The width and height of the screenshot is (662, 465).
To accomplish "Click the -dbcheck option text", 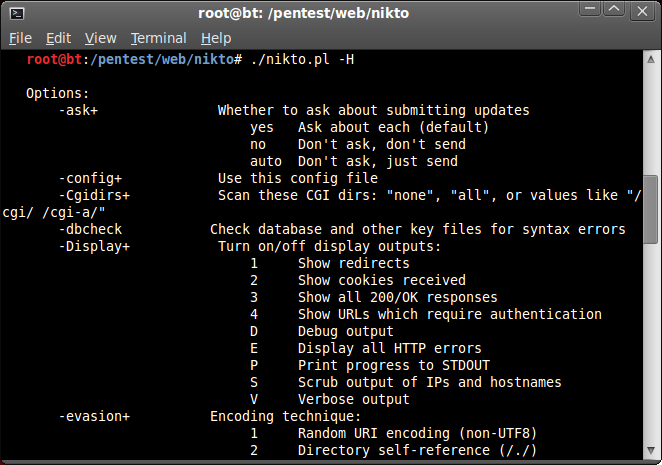I will (x=89, y=229).
